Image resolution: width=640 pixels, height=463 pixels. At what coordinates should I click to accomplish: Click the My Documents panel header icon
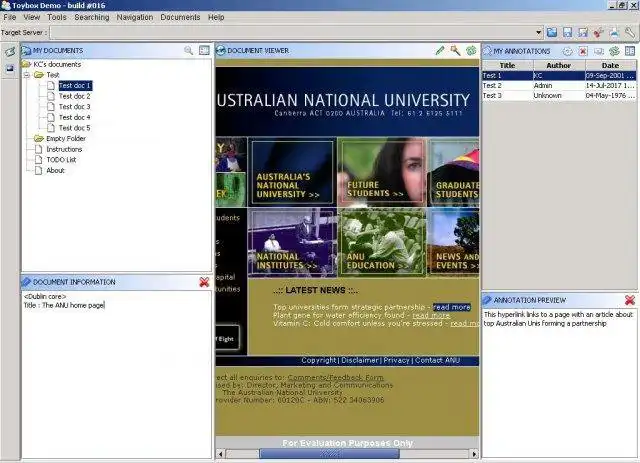coord(27,50)
